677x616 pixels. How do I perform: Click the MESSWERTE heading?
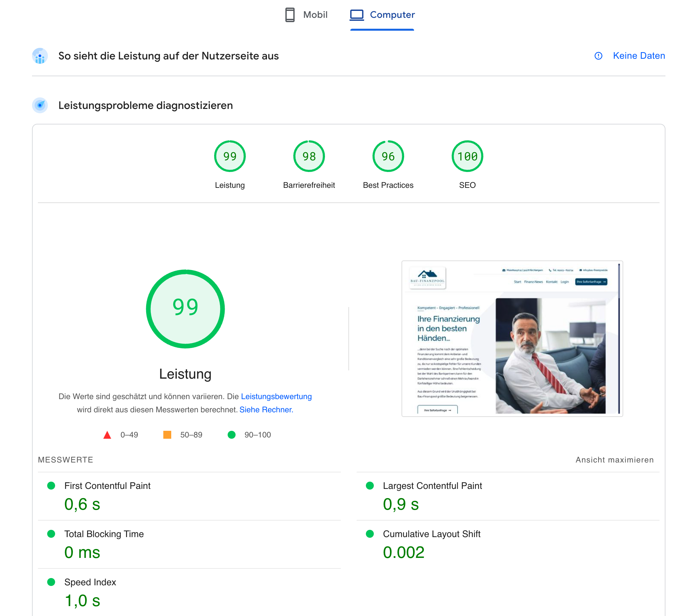pos(66,460)
